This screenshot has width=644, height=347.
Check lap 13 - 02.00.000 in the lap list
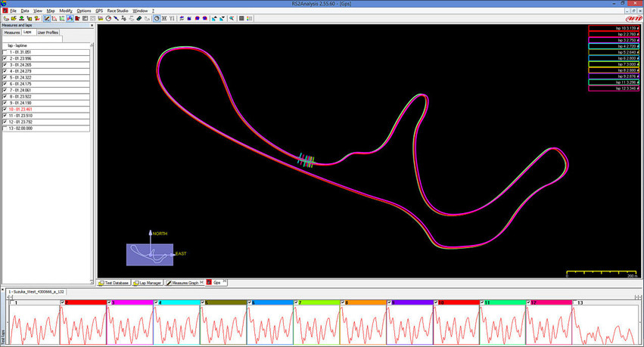coord(5,129)
